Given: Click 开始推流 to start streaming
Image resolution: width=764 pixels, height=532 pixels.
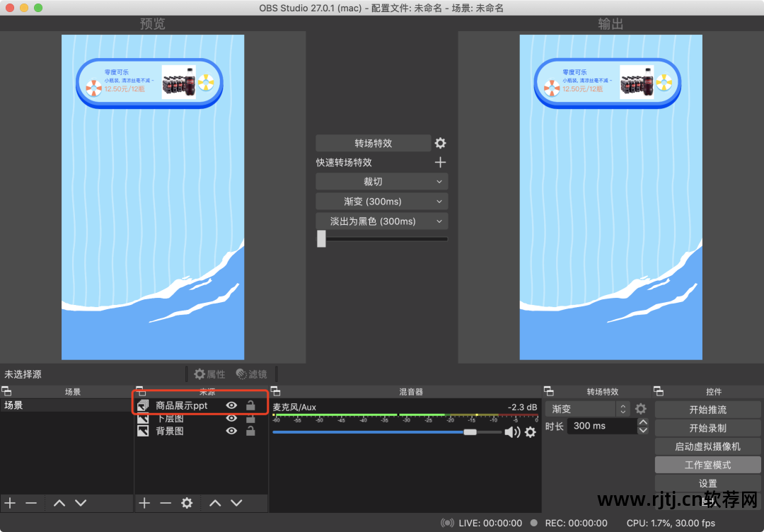Looking at the screenshot, I should [x=707, y=410].
